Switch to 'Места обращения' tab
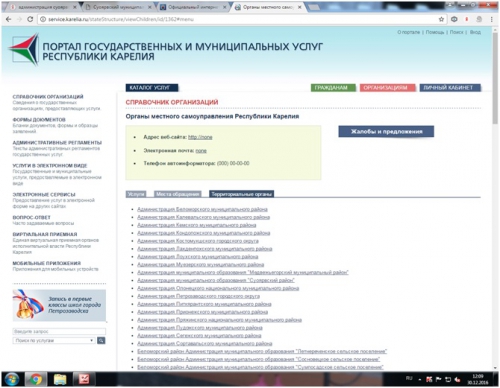Viewport: 500px width, 388px height. tap(178, 194)
